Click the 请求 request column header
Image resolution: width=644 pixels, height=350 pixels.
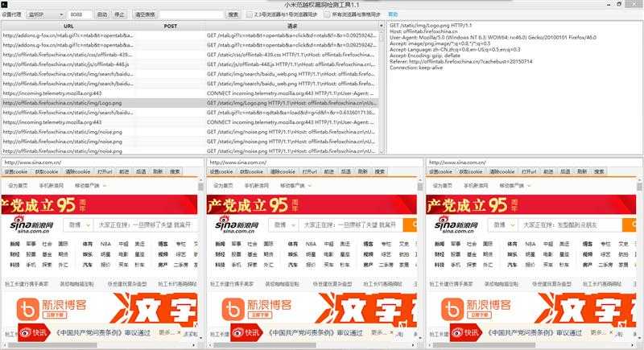[x=292, y=26]
